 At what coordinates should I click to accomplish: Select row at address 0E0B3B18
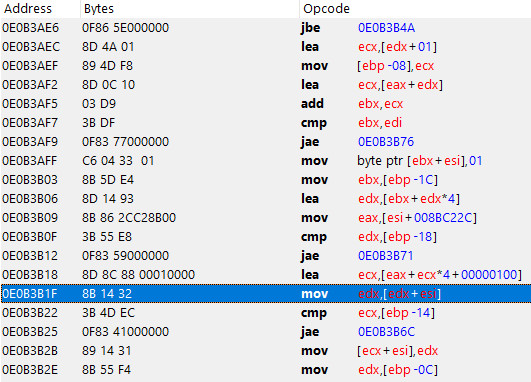[x=266, y=274]
